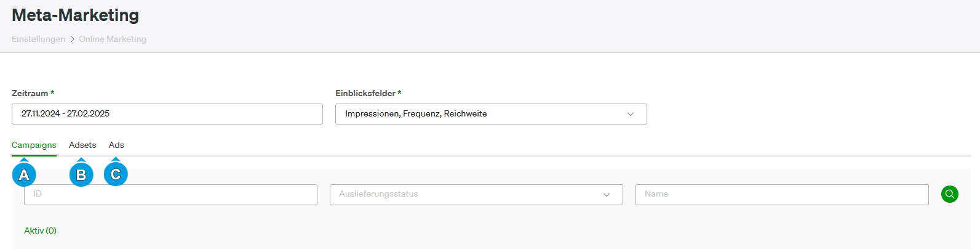Open the Einblicksfelder dropdown

click(491, 114)
